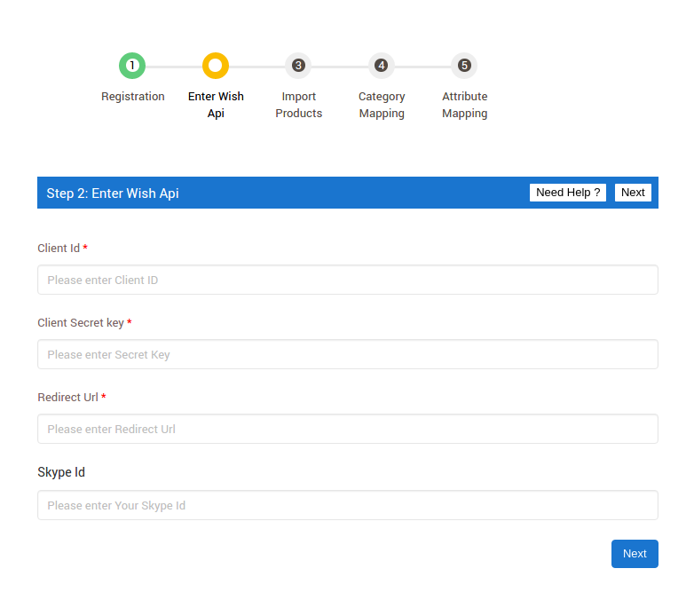Focus the Skype Id input field

348,505
